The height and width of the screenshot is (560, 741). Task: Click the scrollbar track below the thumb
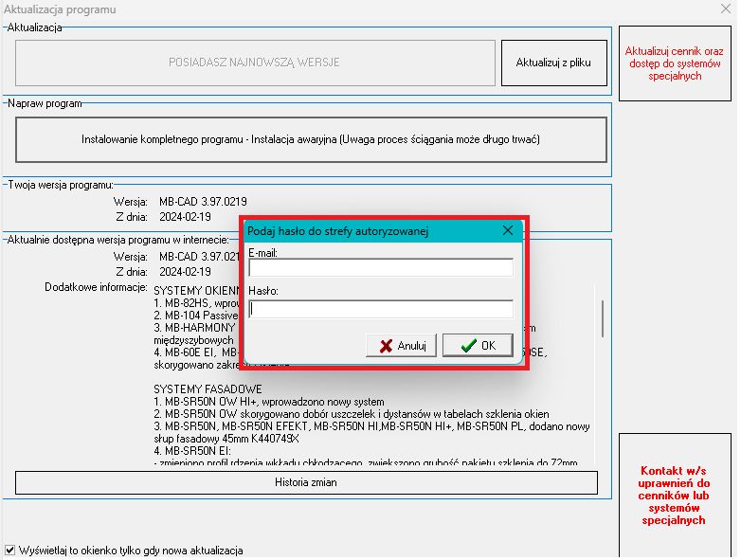pos(602,407)
